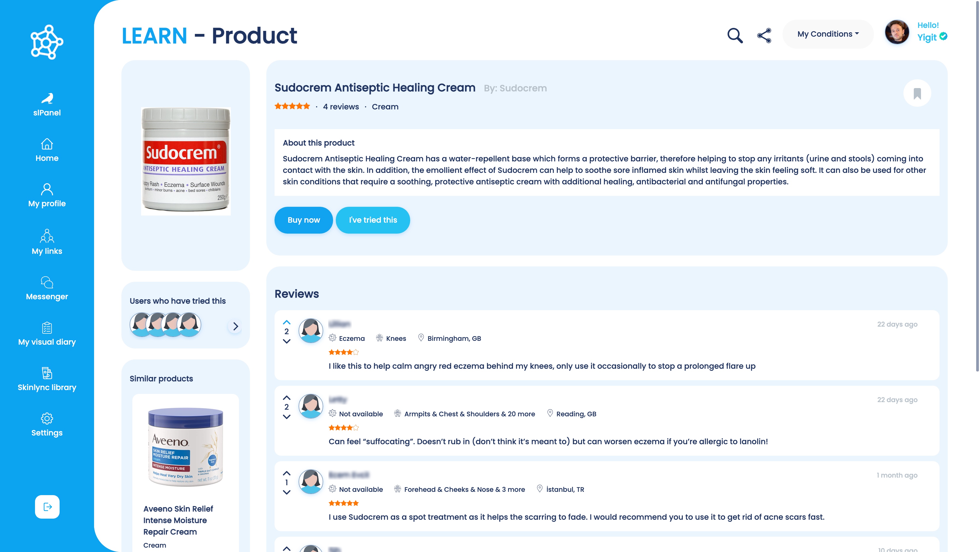Click Aveeno Skin Relief product image
The width and height of the screenshot is (980, 552).
coord(186,447)
